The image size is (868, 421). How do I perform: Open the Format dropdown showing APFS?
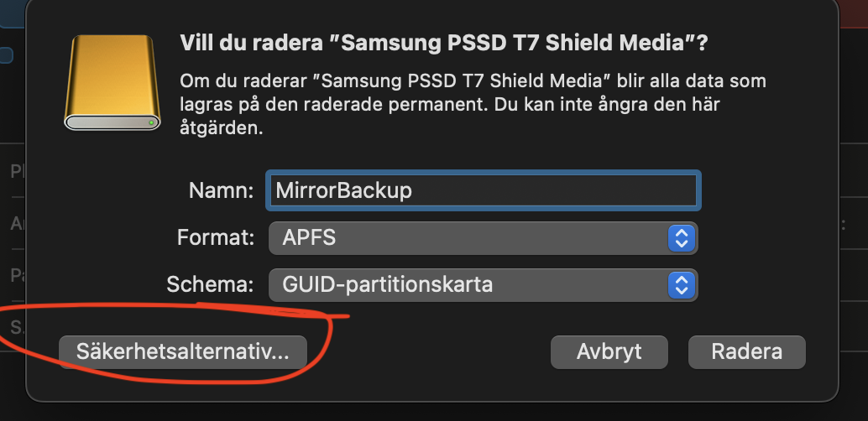[484, 238]
